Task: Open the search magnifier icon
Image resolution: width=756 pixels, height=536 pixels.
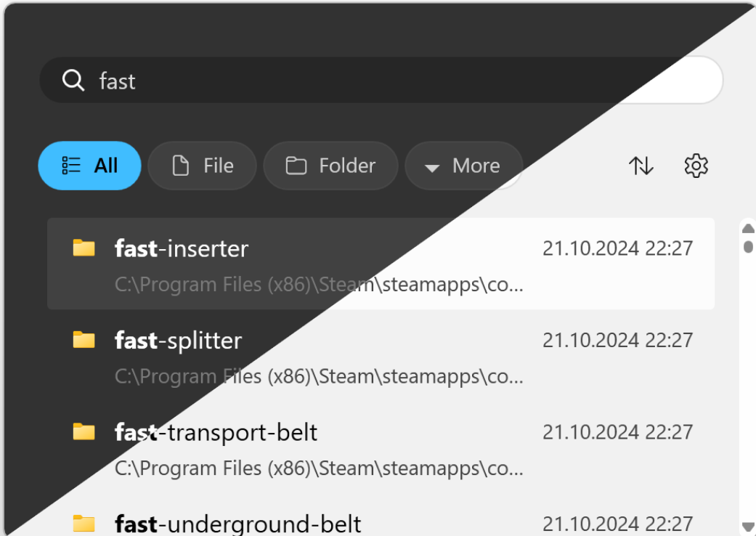Action: [x=73, y=81]
